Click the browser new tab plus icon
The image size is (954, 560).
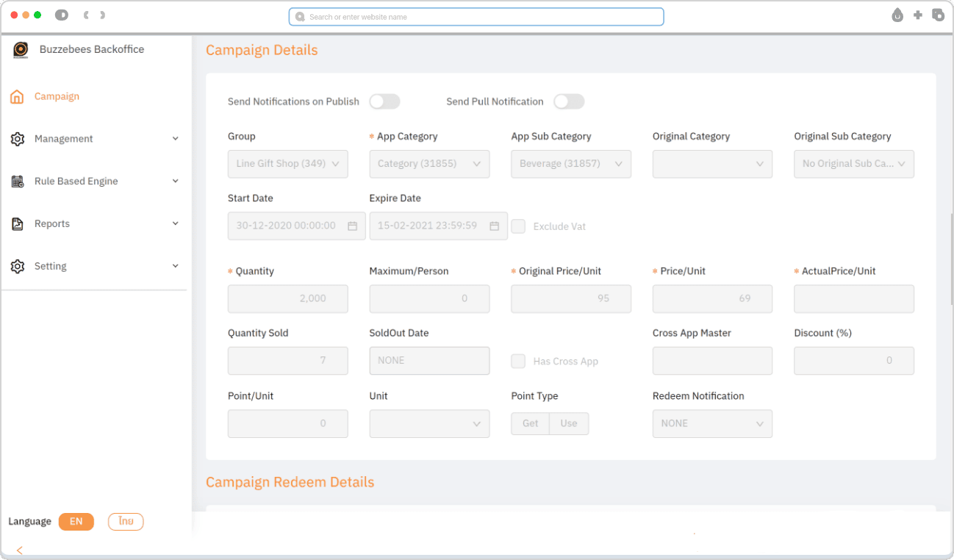click(917, 15)
